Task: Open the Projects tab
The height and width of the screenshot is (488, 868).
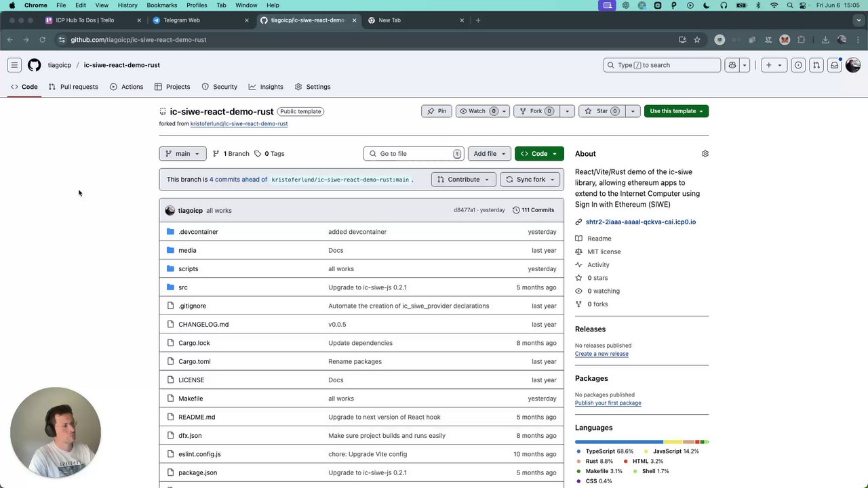Action: tap(172, 87)
